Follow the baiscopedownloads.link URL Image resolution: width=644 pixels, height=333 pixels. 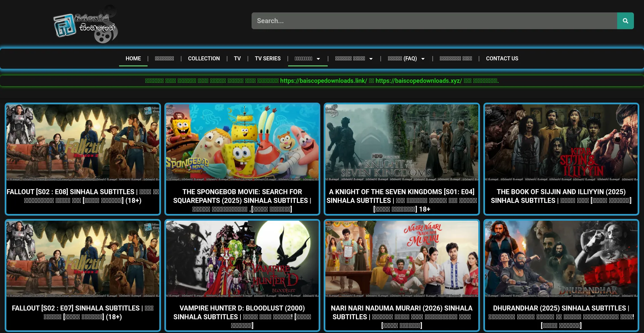(323, 81)
